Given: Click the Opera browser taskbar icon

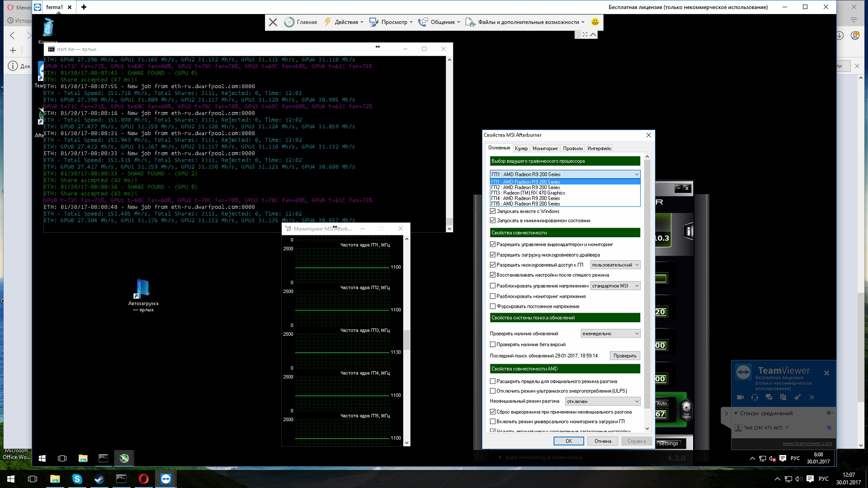Looking at the screenshot, I should click(x=143, y=479).
